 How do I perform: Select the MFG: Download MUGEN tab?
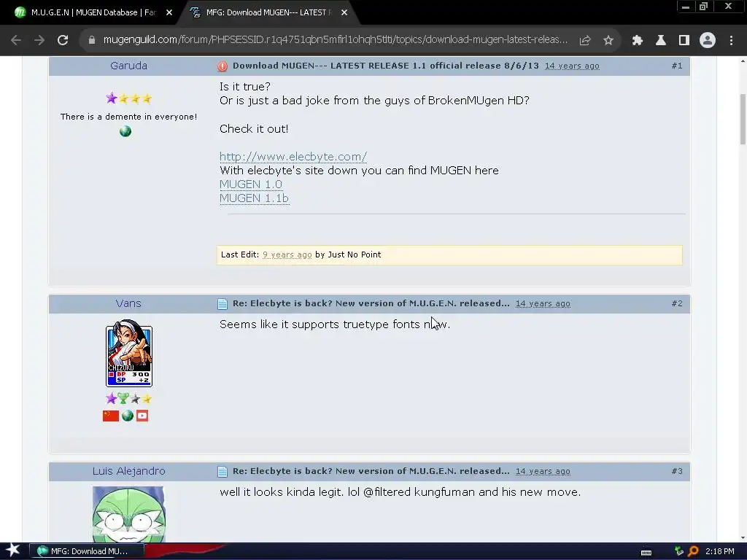click(267, 13)
